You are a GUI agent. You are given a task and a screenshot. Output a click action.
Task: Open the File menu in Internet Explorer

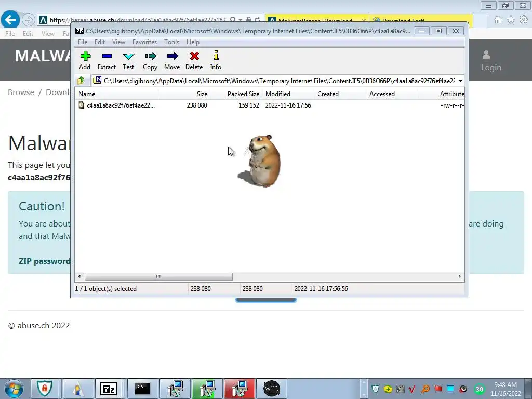(10, 34)
